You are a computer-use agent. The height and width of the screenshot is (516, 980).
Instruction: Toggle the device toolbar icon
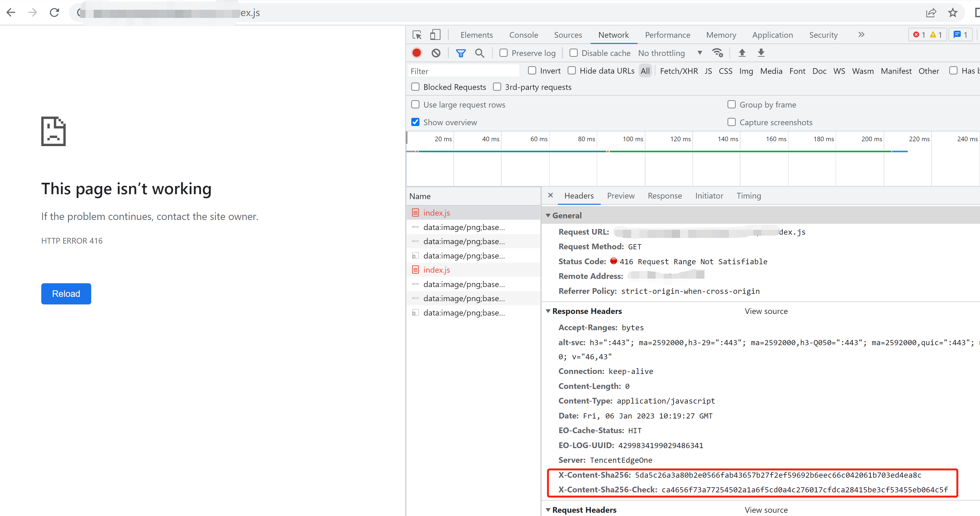(435, 35)
